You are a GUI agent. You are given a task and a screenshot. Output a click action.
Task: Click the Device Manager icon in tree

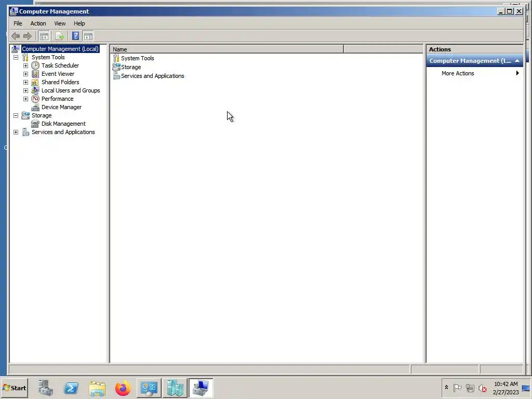35,107
